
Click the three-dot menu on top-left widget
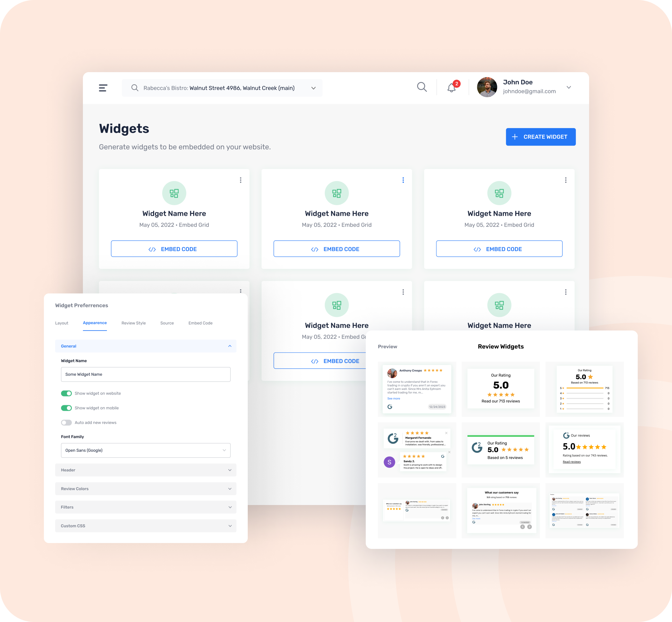coord(241,180)
